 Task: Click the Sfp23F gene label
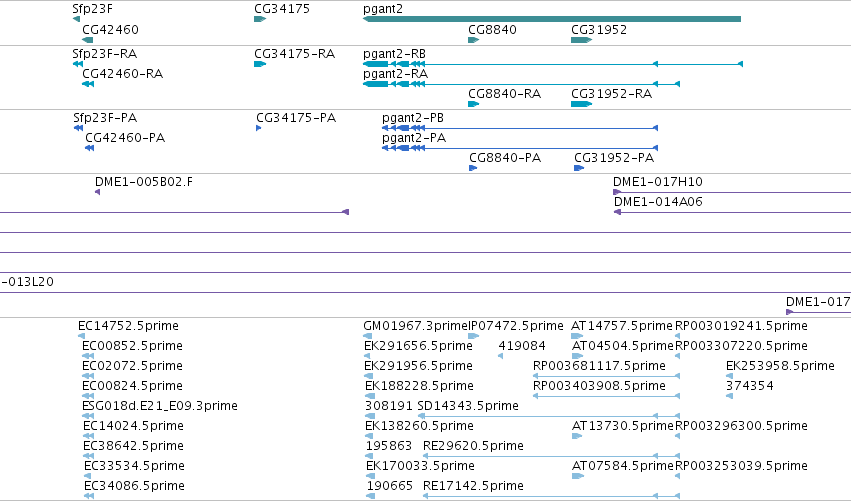point(92,9)
